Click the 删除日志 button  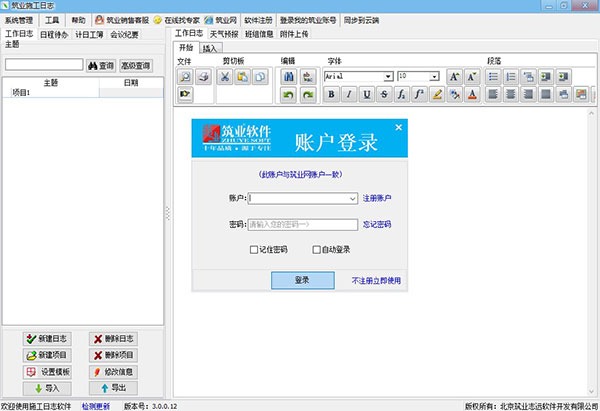click(x=113, y=339)
